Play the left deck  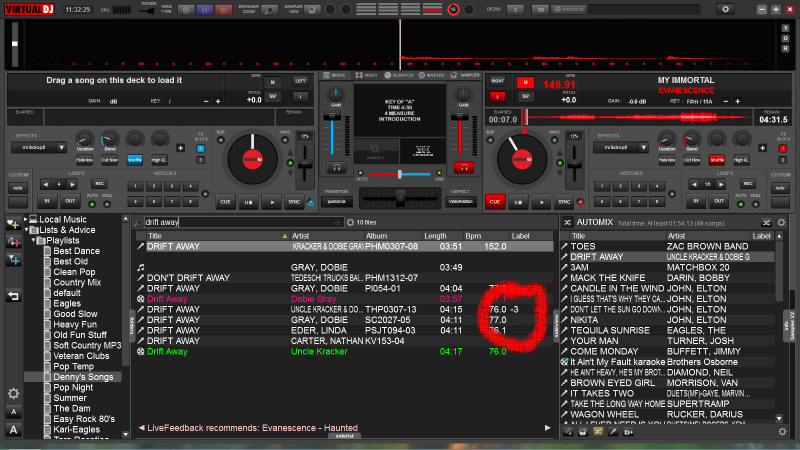pos(272,202)
